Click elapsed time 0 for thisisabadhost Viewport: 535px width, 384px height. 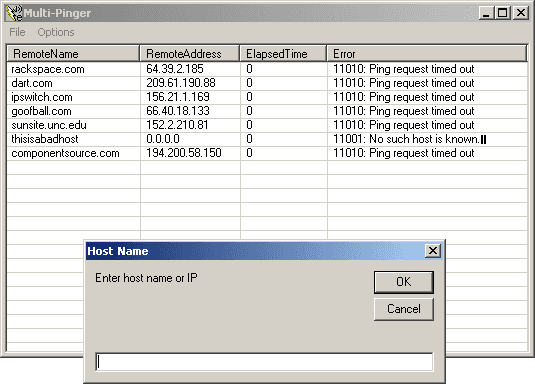pyautogui.click(x=249, y=139)
